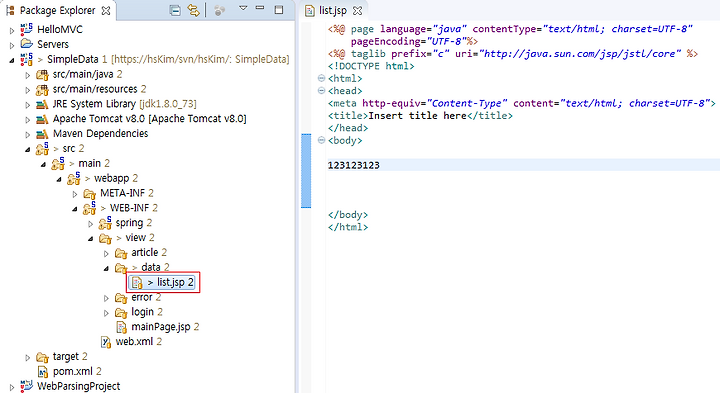Click the SimpleData project icon
Screen dimensions: 720x393
tap(26, 59)
